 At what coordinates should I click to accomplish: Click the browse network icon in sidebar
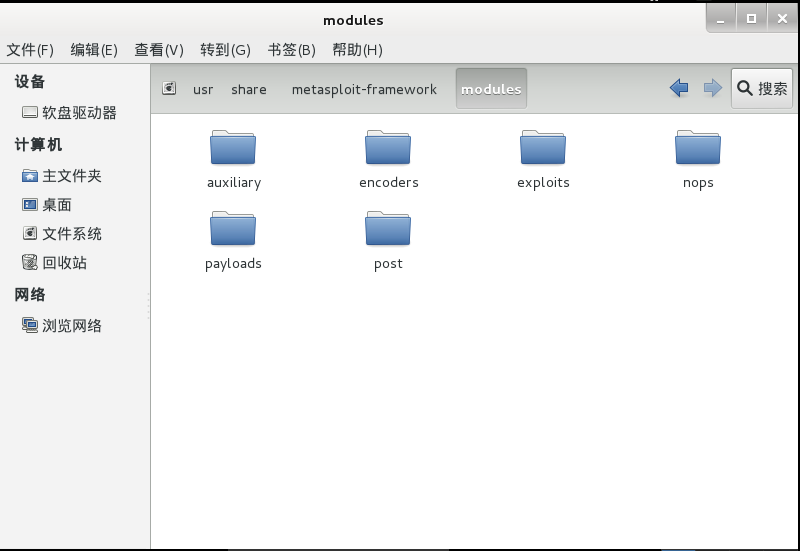point(30,325)
